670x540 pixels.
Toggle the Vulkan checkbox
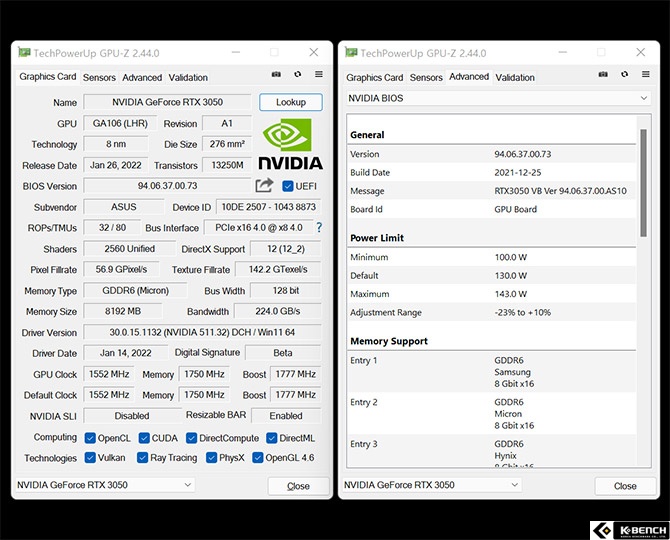90,458
